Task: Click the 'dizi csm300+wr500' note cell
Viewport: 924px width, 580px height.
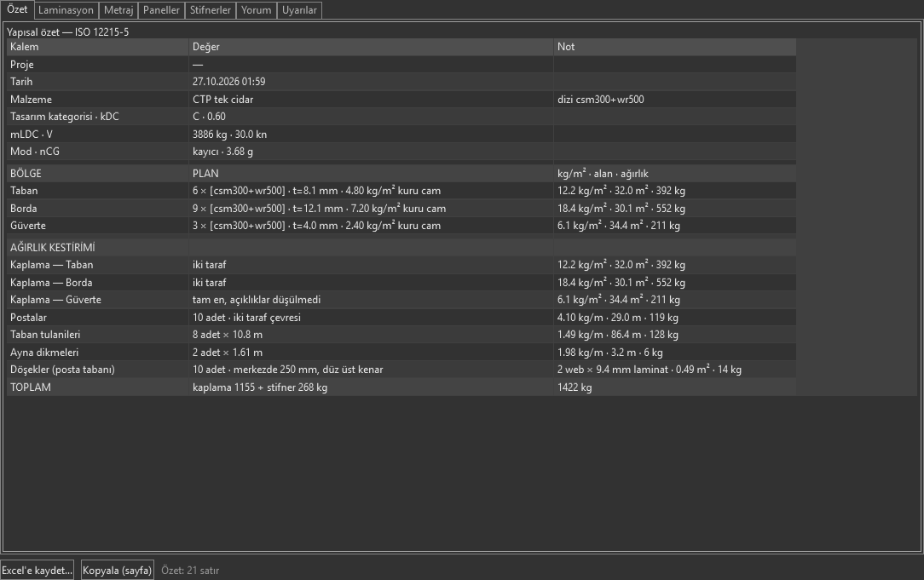Action: (x=675, y=100)
